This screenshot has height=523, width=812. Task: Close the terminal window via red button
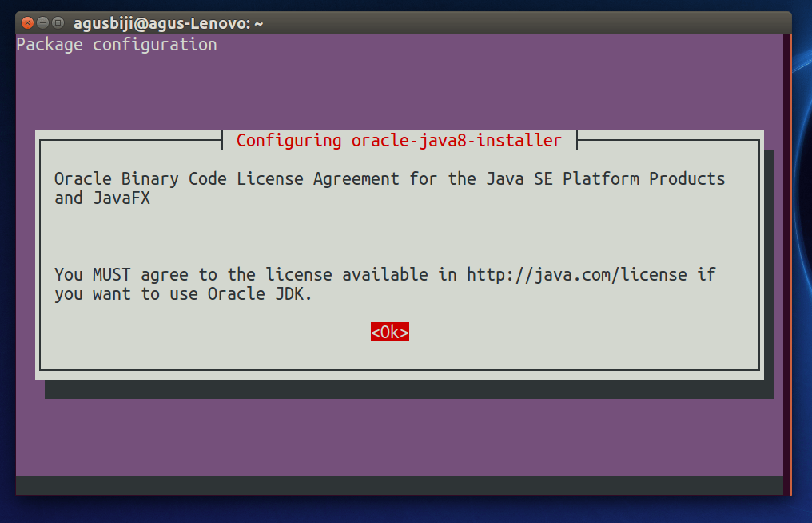(27, 23)
